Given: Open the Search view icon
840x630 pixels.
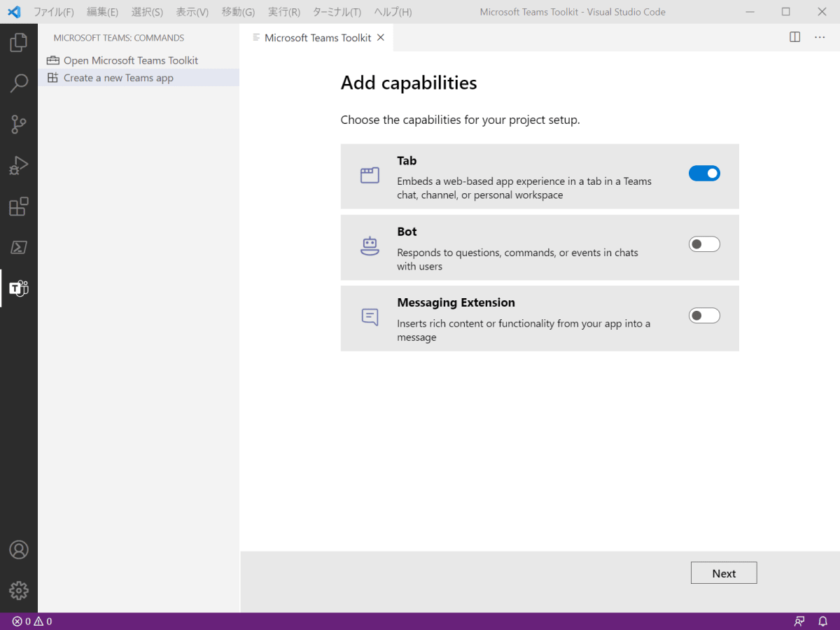Looking at the screenshot, I should (19, 83).
